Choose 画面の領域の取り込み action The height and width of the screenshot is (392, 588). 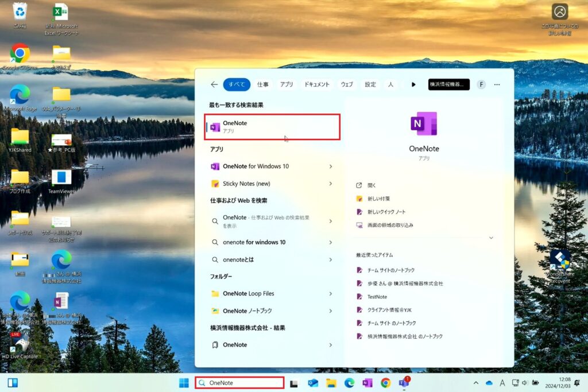(390, 225)
